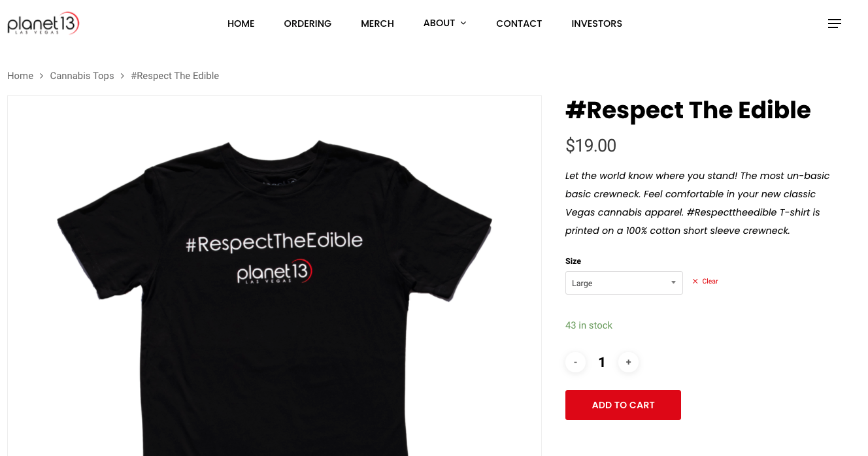Decrease quantity with minus button

pos(575,362)
